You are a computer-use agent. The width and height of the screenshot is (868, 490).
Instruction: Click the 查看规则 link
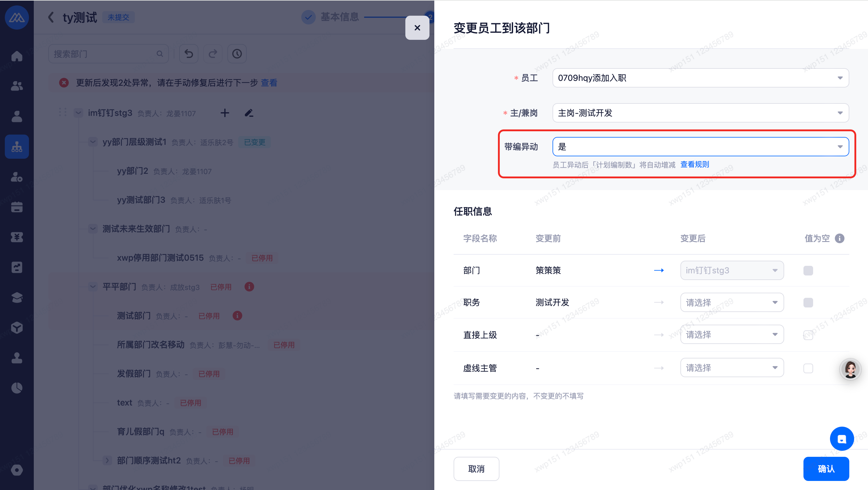(x=695, y=164)
